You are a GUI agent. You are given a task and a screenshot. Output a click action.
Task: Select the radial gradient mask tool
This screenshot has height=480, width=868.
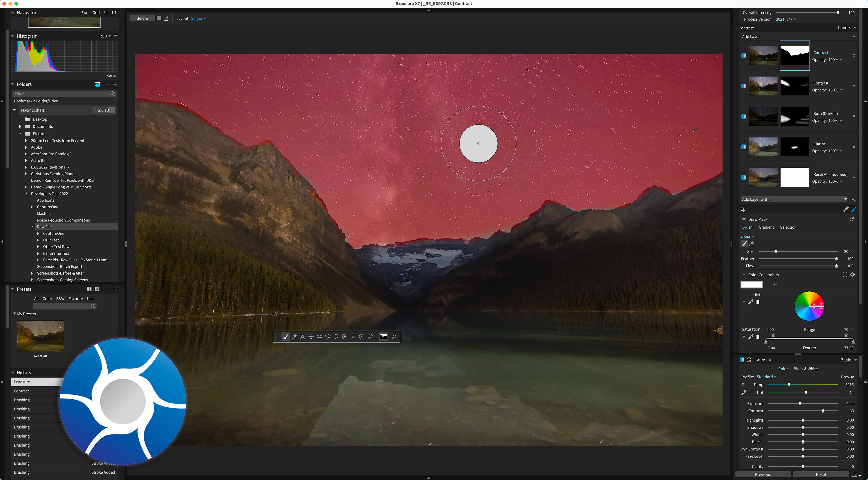302,336
